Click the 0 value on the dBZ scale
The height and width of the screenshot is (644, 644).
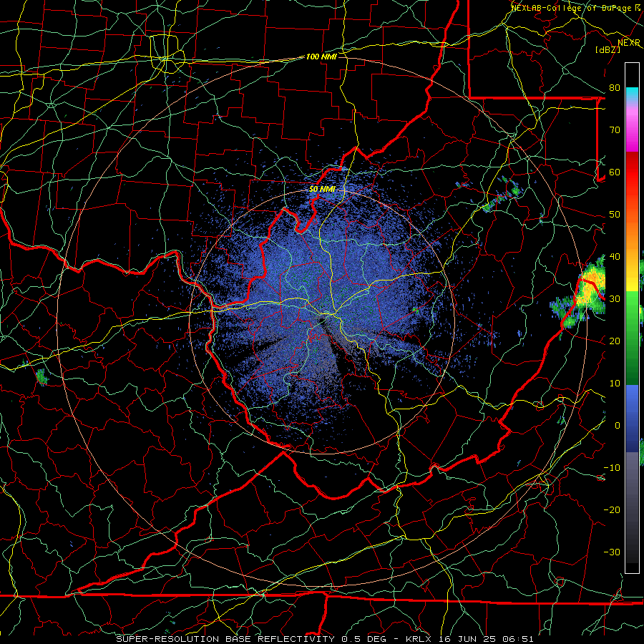[x=618, y=426]
